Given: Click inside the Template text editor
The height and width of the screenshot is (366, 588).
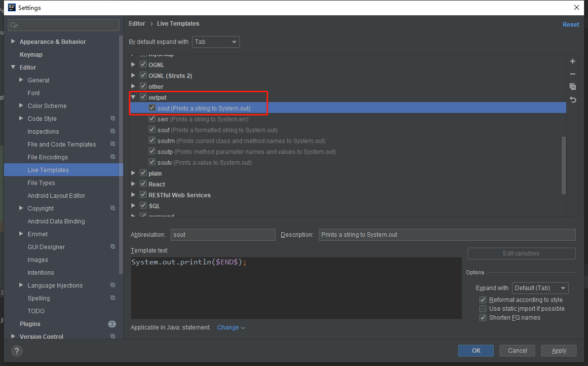Looking at the screenshot, I should [x=296, y=288].
